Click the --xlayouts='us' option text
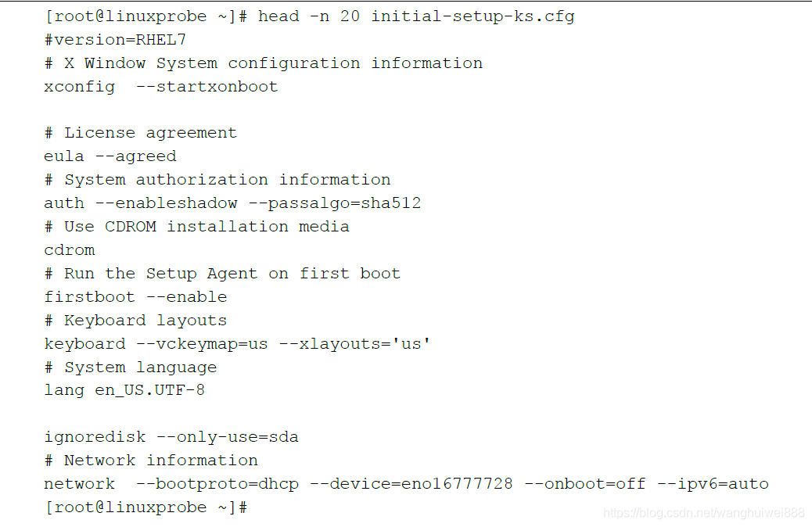The image size is (812, 527). 354,344
